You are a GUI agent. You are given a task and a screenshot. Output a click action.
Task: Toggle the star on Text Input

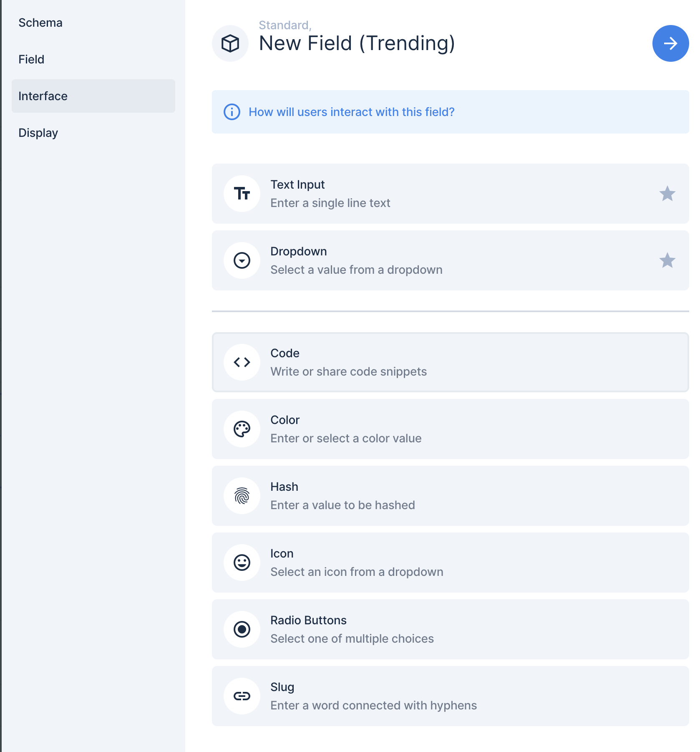point(667,193)
